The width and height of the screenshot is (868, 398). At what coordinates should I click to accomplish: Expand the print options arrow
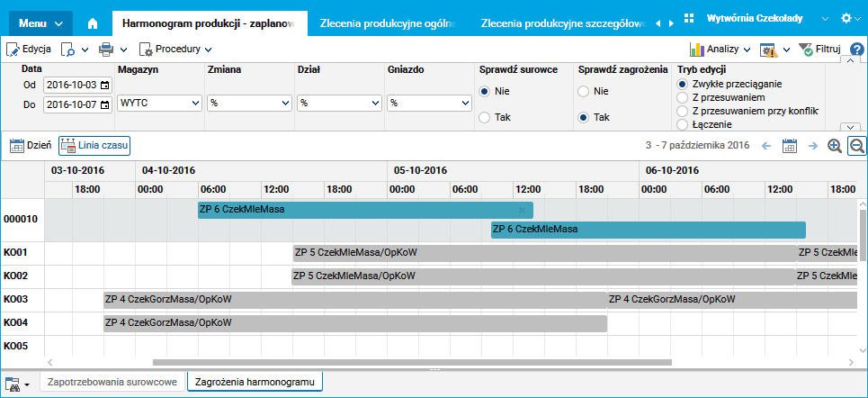click(x=123, y=50)
